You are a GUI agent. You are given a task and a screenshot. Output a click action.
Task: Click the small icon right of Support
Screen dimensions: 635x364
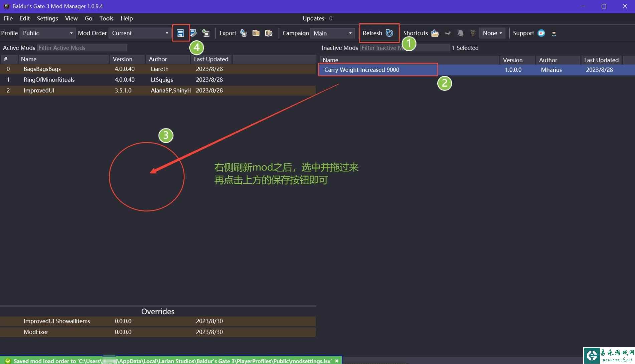click(x=554, y=34)
